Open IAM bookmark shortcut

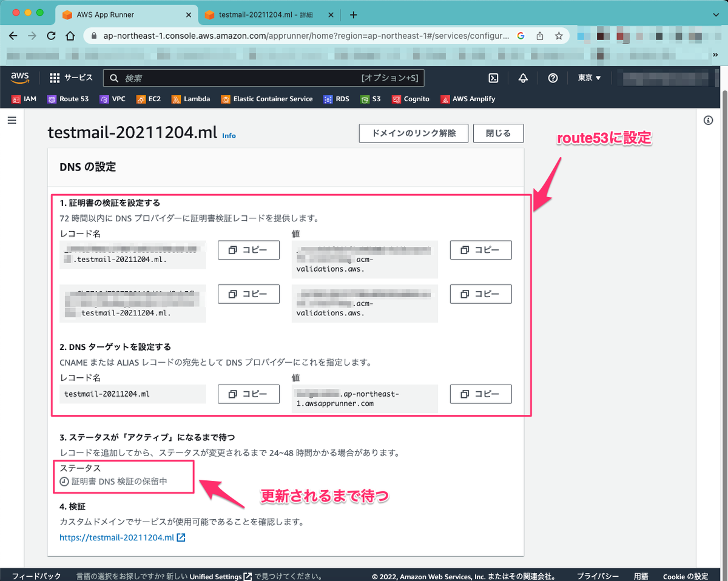point(24,99)
